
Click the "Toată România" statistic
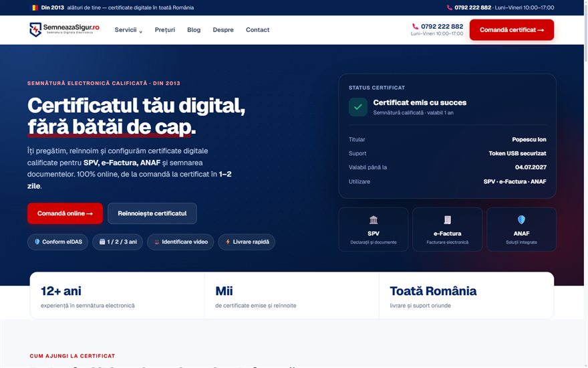click(x=433, y=291)
